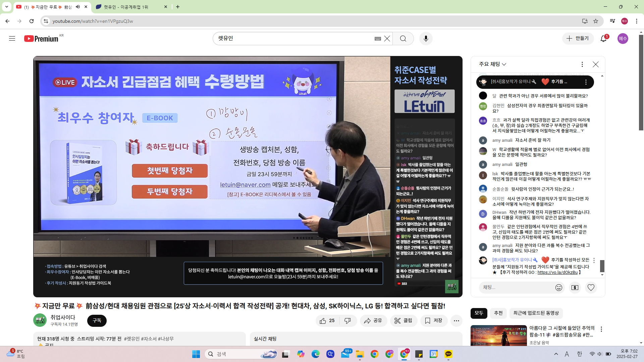Click the page vertical scrollbar

[641, 82]
